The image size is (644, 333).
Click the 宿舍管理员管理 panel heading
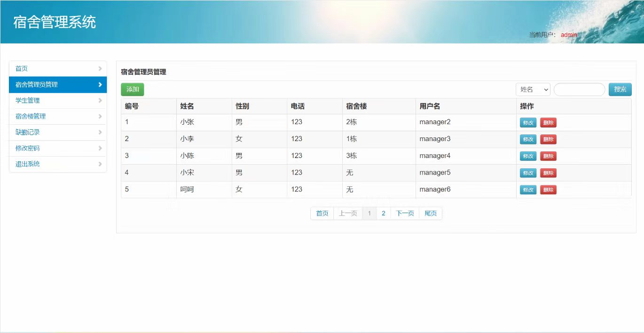point(143,72)
